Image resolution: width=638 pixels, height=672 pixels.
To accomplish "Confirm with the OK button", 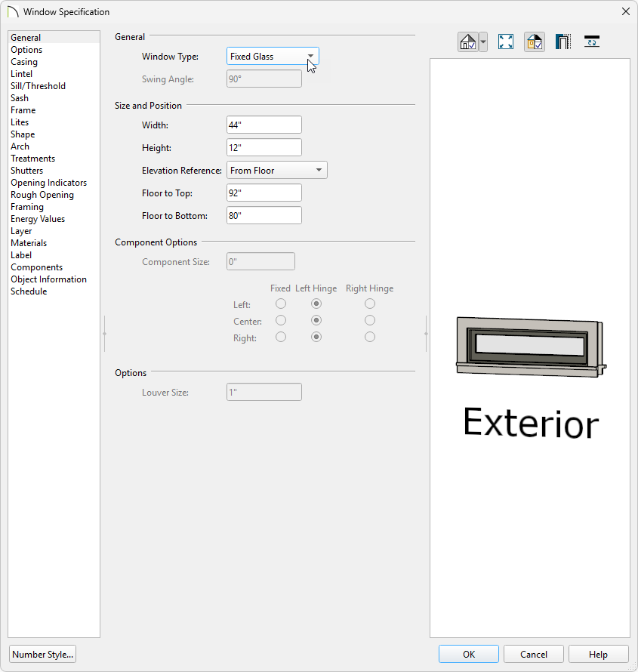I will click(x=469, y=654).
